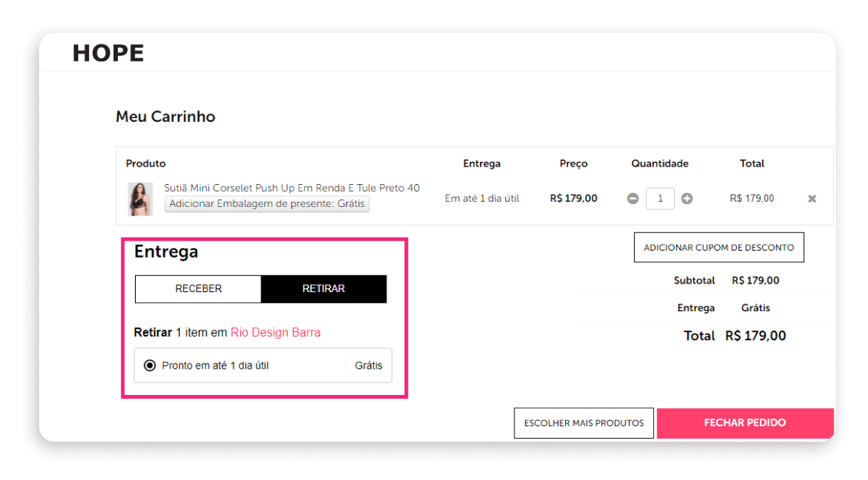The image size is (868, 480).
Task: Open the bra product thumbnail
Action: [140, 199]
